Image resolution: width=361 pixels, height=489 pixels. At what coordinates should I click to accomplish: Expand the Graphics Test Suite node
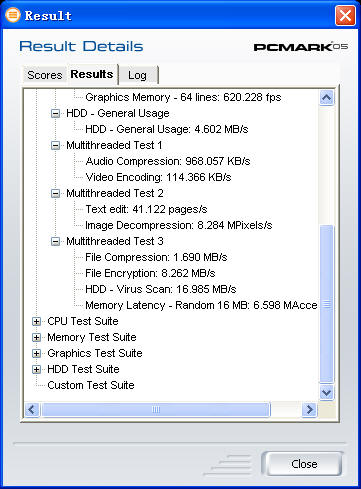click(36, 353)
